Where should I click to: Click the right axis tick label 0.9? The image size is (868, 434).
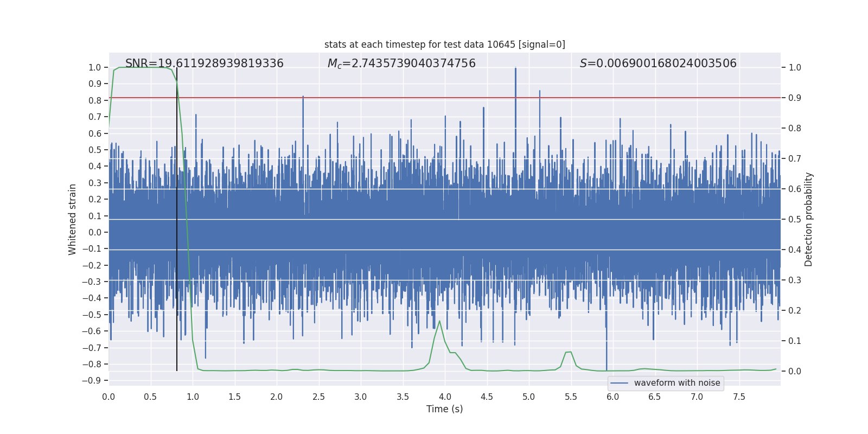pyautogui.click(x=795, y=98)
